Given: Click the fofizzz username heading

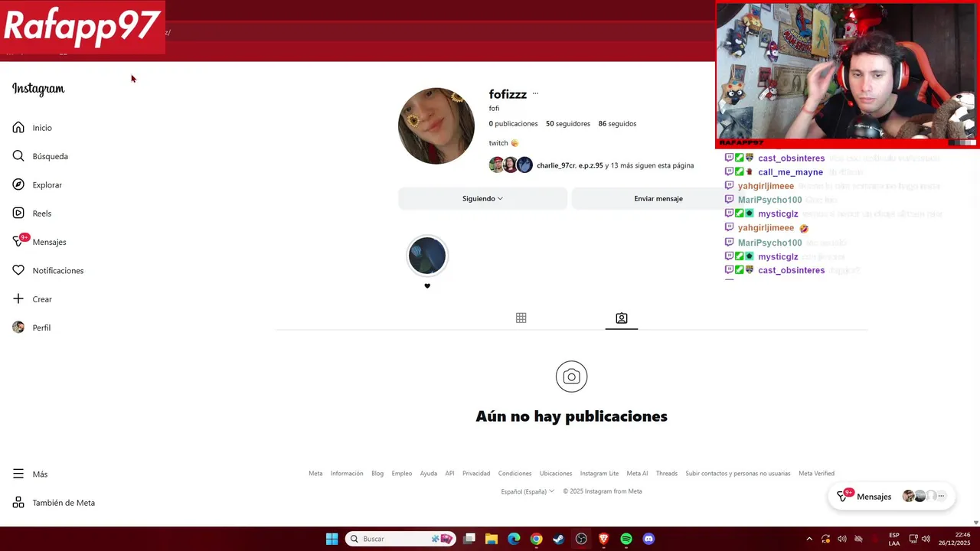Looking at the screenshot, I should point(508,94).
